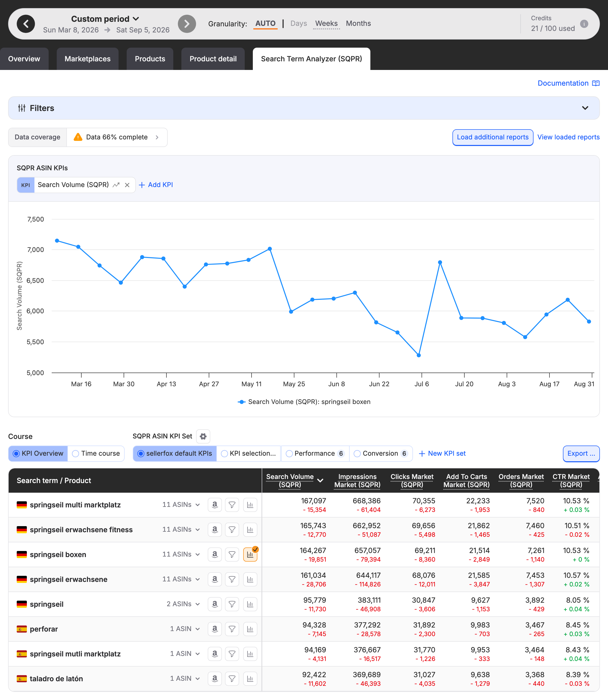This screenshot has width=608, height=700.
Task: Select the Conversion KPI set
Action: click(x=381, y=454)
